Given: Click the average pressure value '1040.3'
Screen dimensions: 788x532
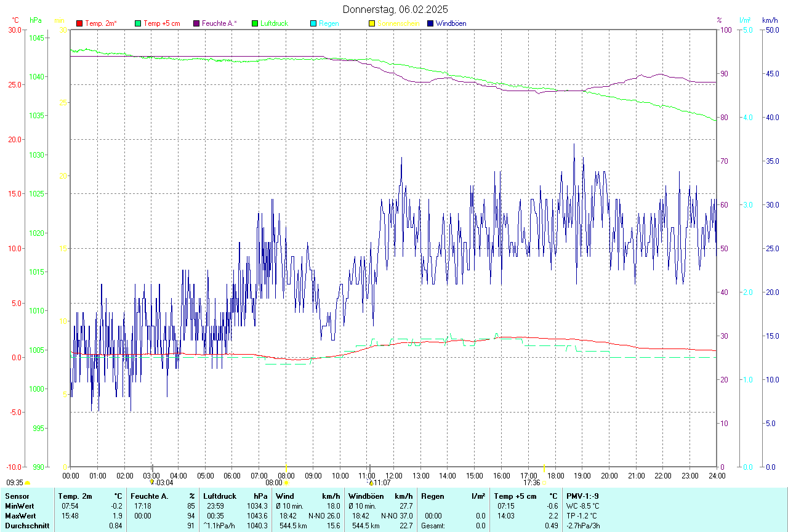Looking at the screenshot, I should click(256, 526).
